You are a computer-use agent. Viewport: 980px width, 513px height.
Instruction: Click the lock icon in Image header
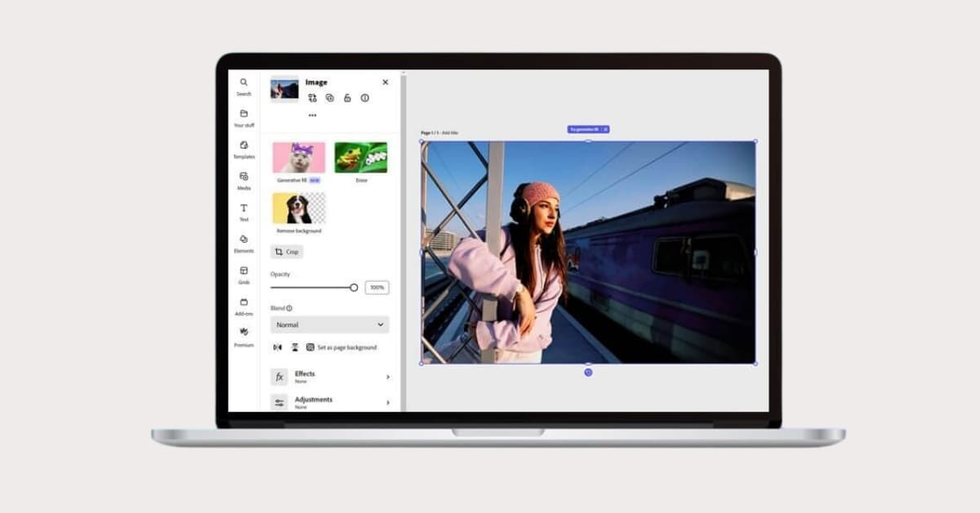click(x=347, y=98)
